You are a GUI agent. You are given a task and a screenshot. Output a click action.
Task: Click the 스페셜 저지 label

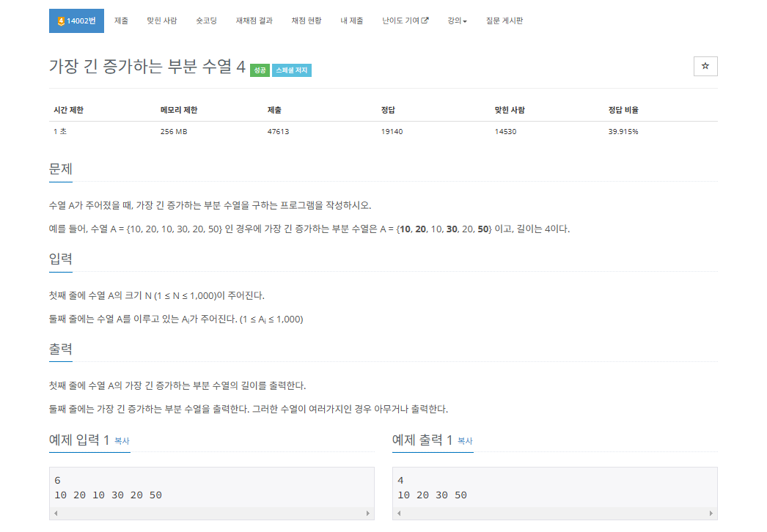[292, 70]
